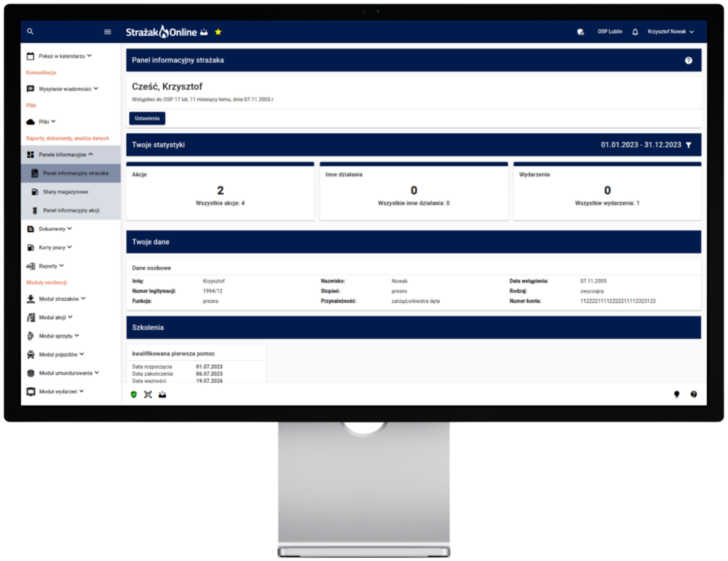
Task: Toggle the hamburger menu sidebar icon
Action: pos(108,32)
